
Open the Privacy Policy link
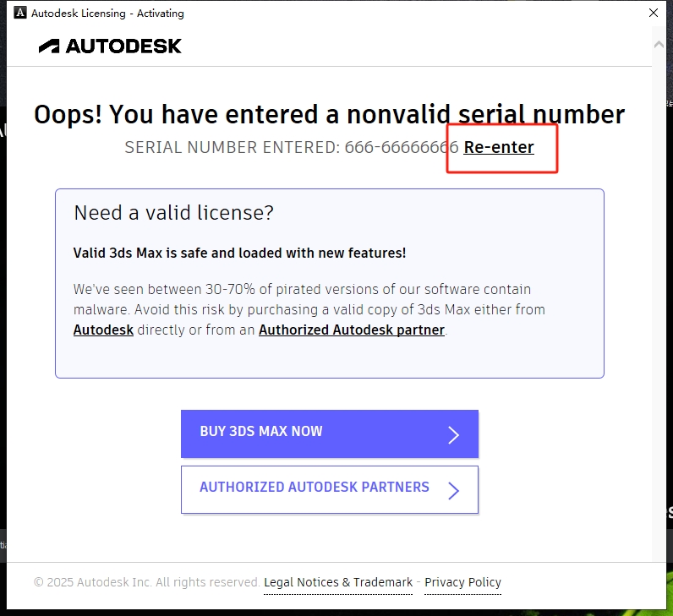(x=462, y=582)
